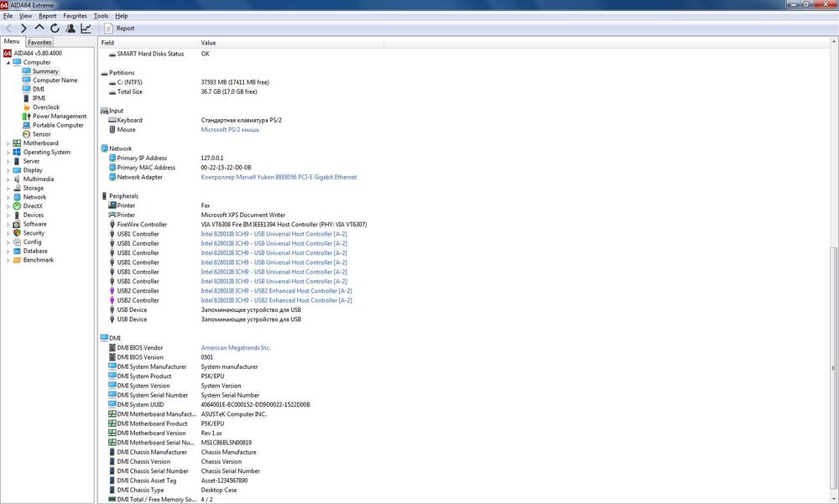Switch to the Menu tab
This screenshot has height=504, width=839.
[12, 41]
